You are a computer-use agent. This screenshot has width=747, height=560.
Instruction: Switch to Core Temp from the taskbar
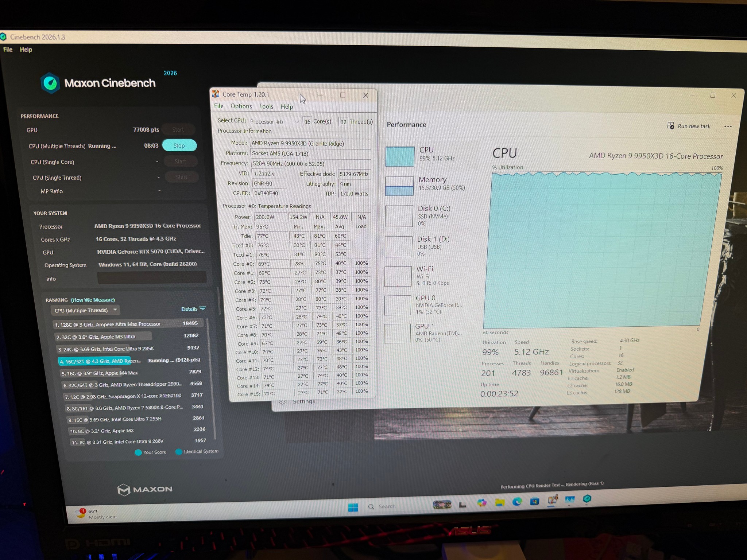(552, 500)
